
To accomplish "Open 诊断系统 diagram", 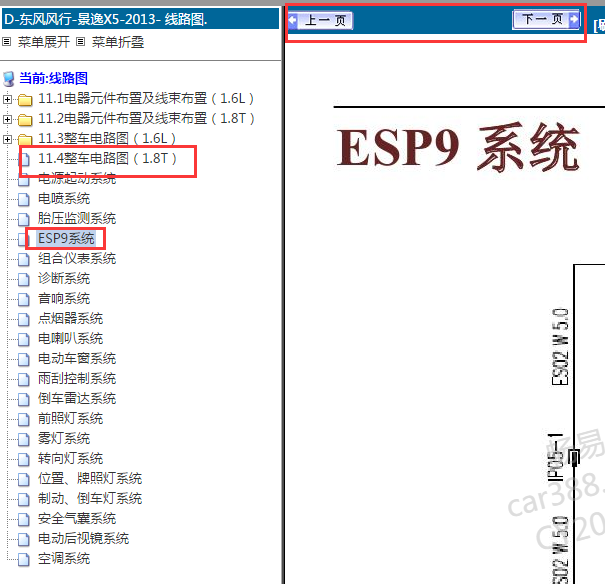I will tap(64, 278).
